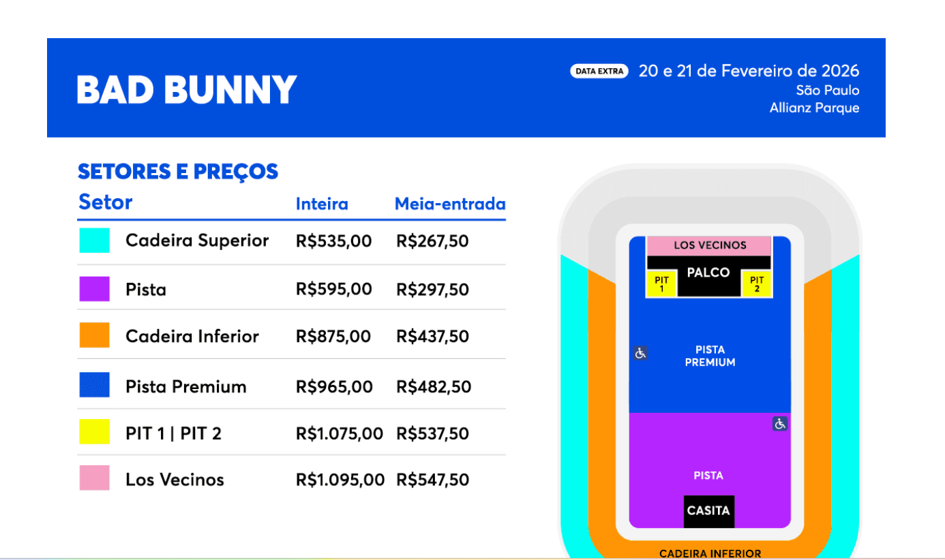
Task: Click the orange Cadeira Inferior legend swatch
Action: tap(94, 336)
